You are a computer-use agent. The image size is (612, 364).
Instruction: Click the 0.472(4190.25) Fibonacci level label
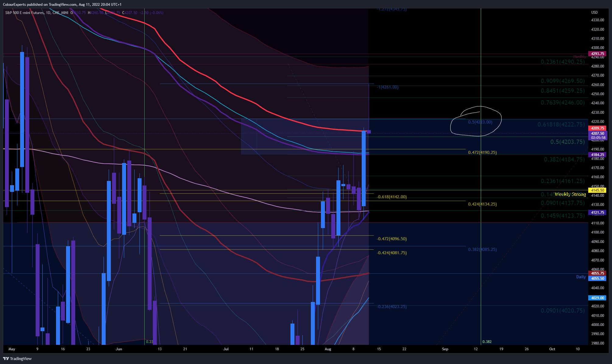(x=482, y=152)
